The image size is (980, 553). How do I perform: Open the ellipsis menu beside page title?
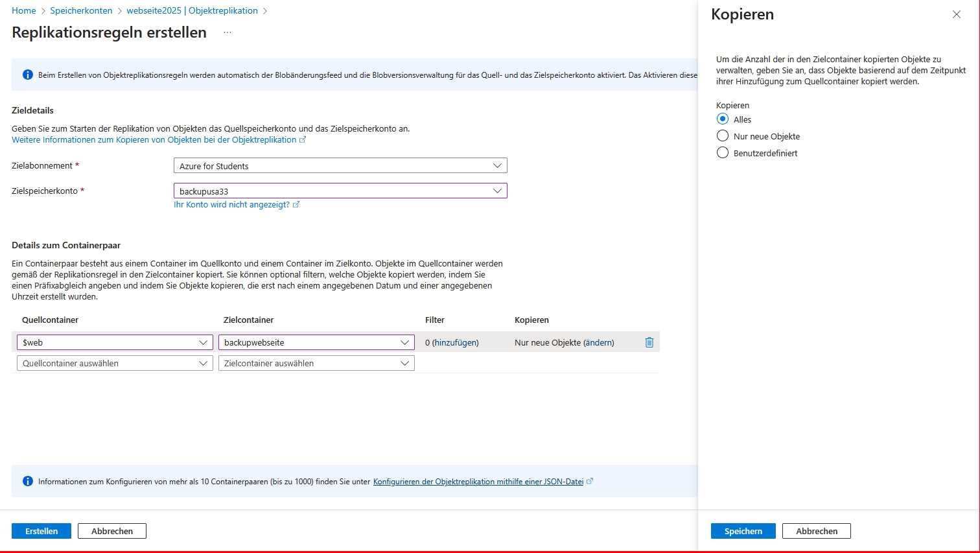(227, 32)
